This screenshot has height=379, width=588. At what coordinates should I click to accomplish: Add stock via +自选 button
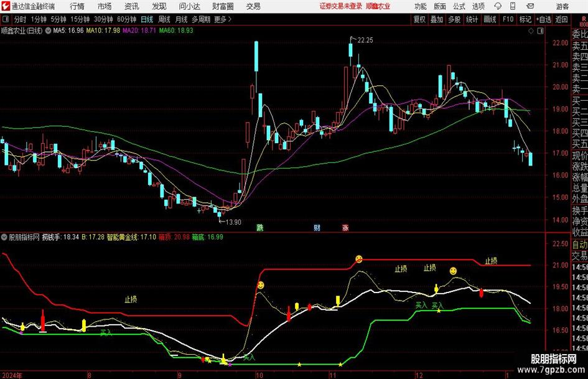544,19
